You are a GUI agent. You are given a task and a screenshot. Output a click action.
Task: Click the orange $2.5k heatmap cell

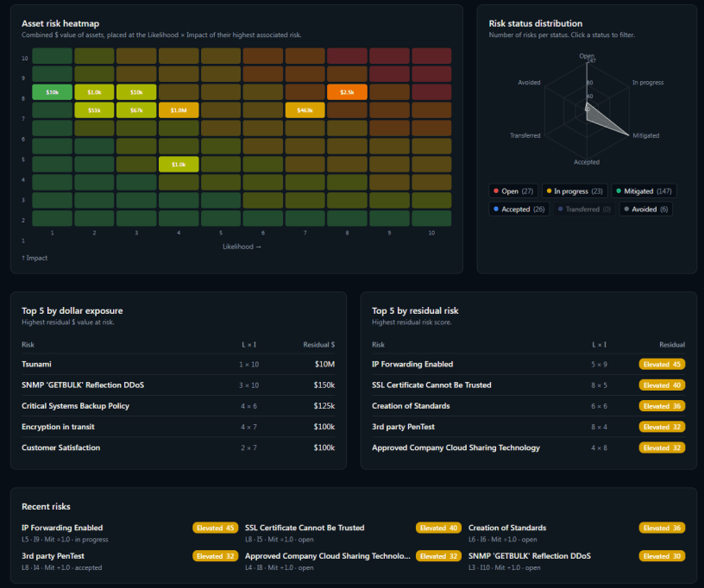[x=347, y=92]
